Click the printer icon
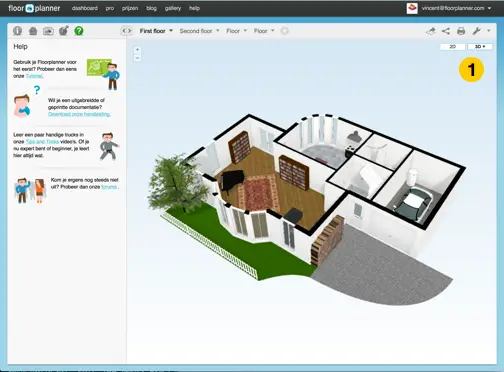This screenshot has width=504, height=372. click(461, 31)
